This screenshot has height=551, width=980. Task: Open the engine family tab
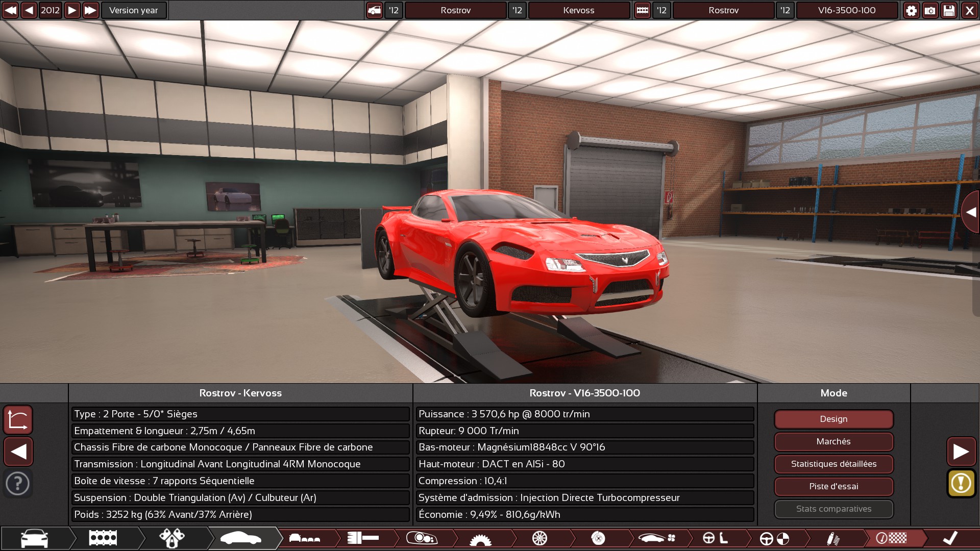point(103,538)
